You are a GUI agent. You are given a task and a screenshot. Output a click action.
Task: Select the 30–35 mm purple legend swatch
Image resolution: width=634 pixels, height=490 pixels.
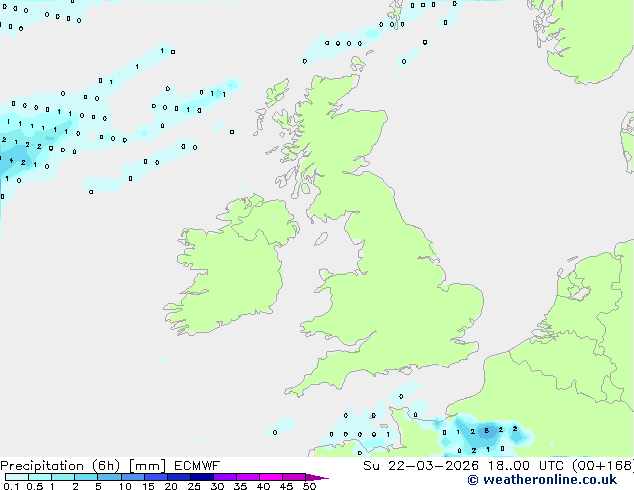[225, 477]
